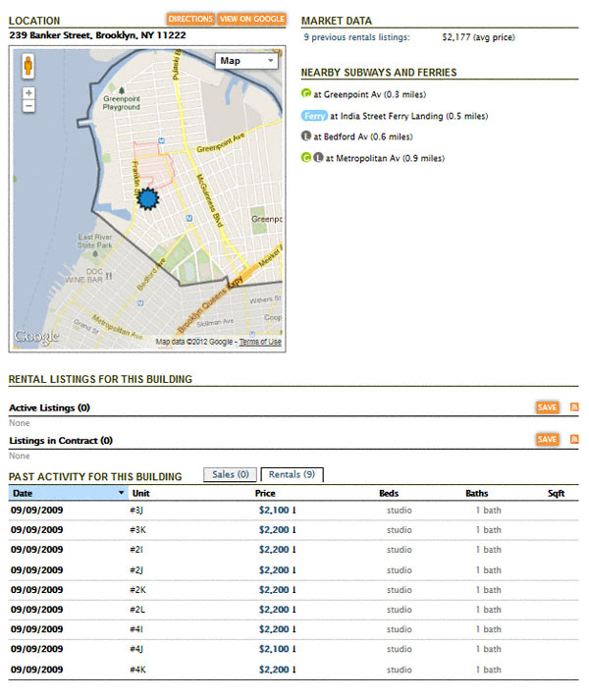The image size is (589, 700).
Task: Select the Rentals (9) tab
Action: click(292, 475)
